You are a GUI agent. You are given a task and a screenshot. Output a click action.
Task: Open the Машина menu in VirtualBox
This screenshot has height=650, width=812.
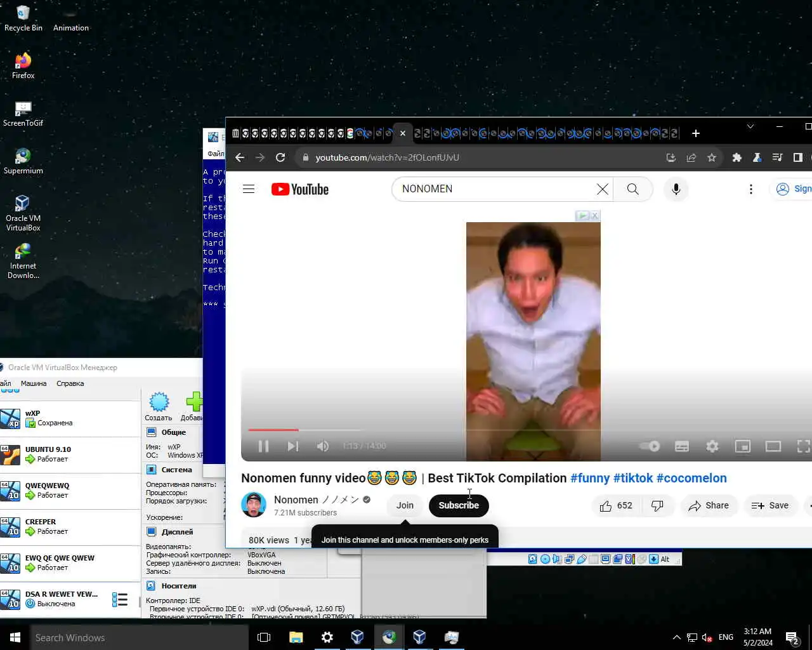pos(34,383)
